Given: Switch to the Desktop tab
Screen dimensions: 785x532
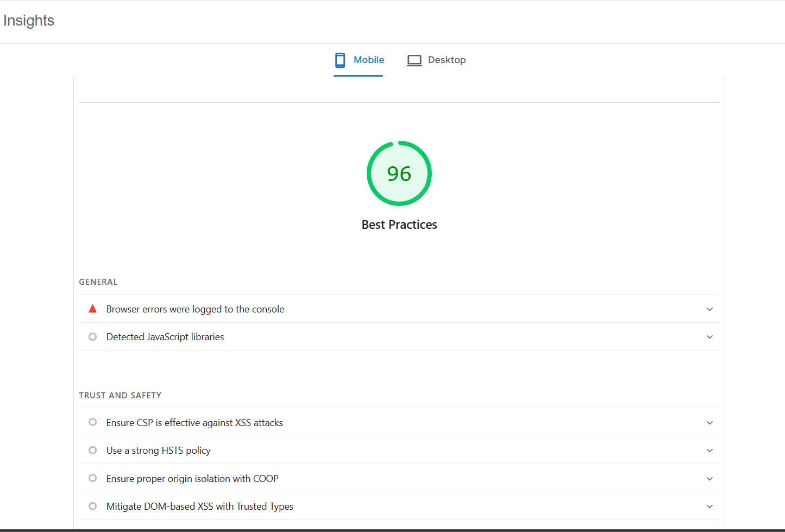Looking at the screenshot, I should coord(437,60).
